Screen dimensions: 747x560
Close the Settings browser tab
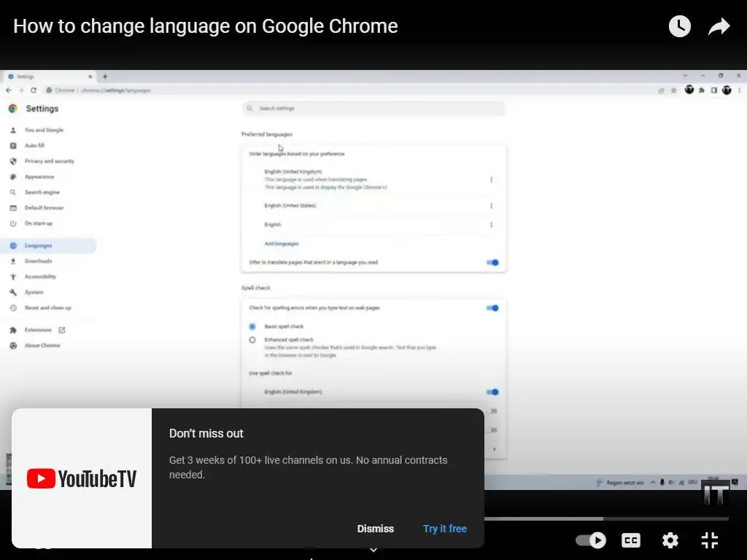coord(90,76)
